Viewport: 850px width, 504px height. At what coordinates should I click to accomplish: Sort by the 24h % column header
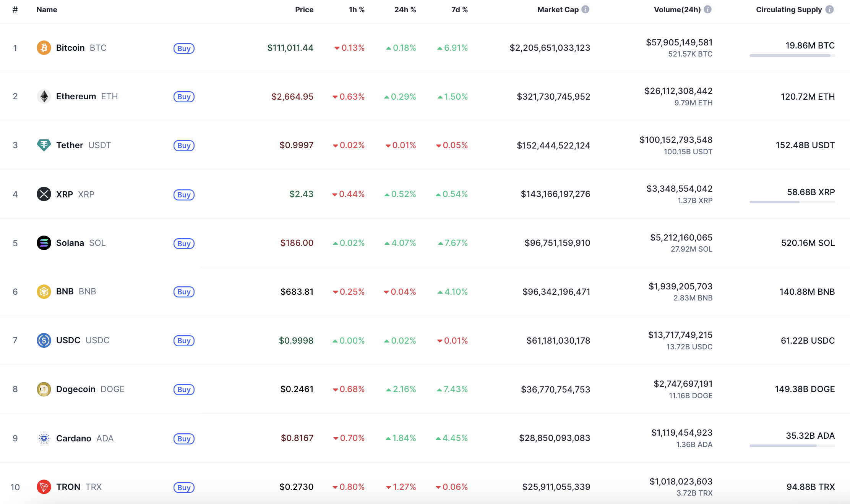coord(405,10)
